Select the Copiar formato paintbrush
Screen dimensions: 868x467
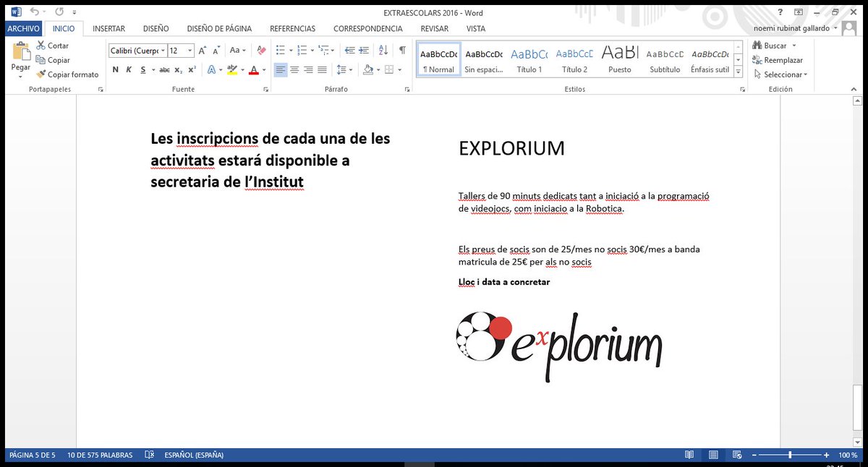coord(67,74)
